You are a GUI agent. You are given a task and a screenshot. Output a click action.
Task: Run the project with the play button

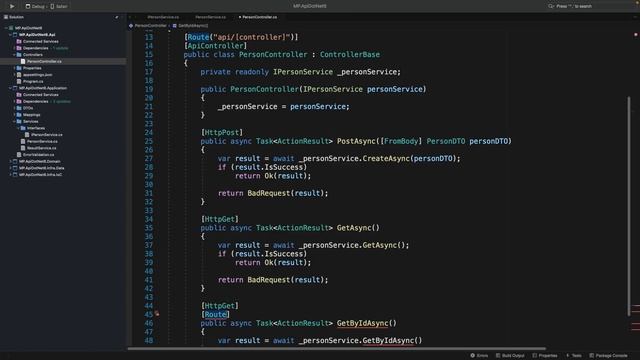click(x=12, y=6)
